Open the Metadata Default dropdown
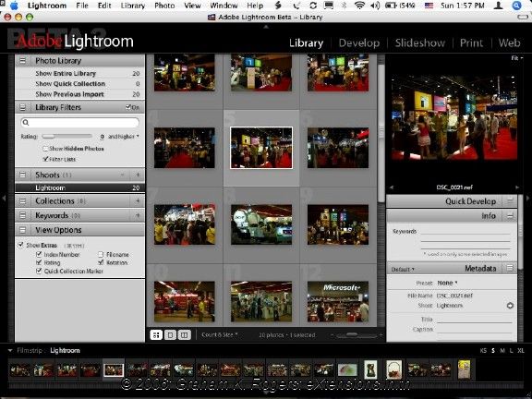The width and height of the screenshot is (532, 399). pyautogui.click(x=403, y=270)
